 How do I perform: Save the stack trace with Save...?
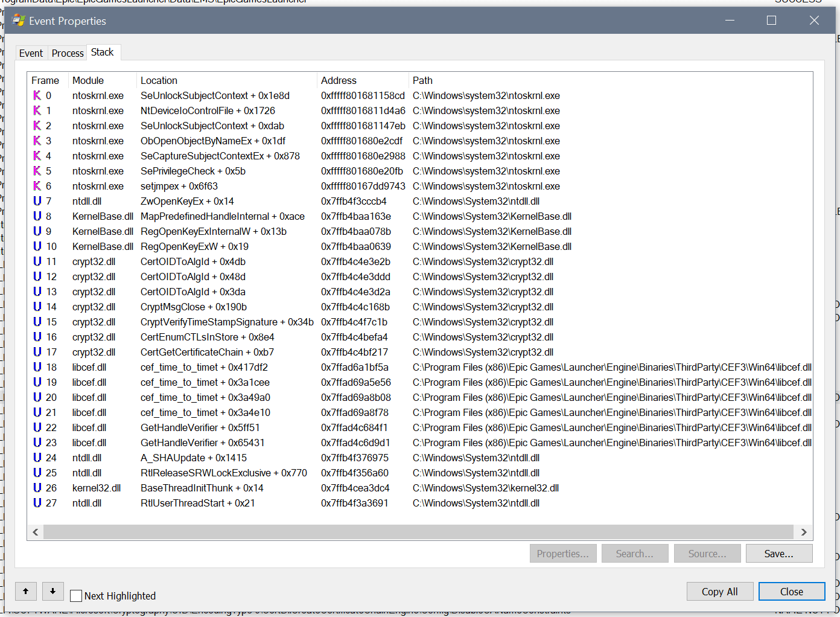pos(779,554)
